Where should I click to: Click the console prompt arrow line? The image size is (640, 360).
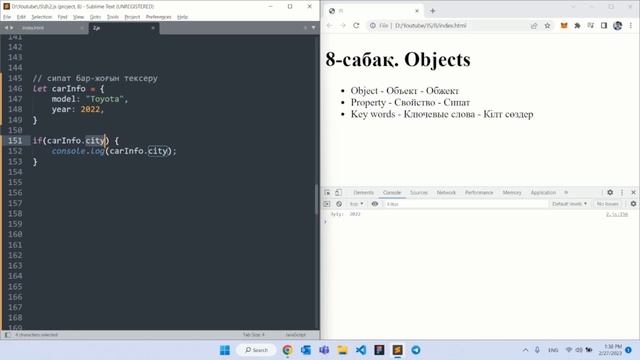pyautogui.click(x=325, y=222)
